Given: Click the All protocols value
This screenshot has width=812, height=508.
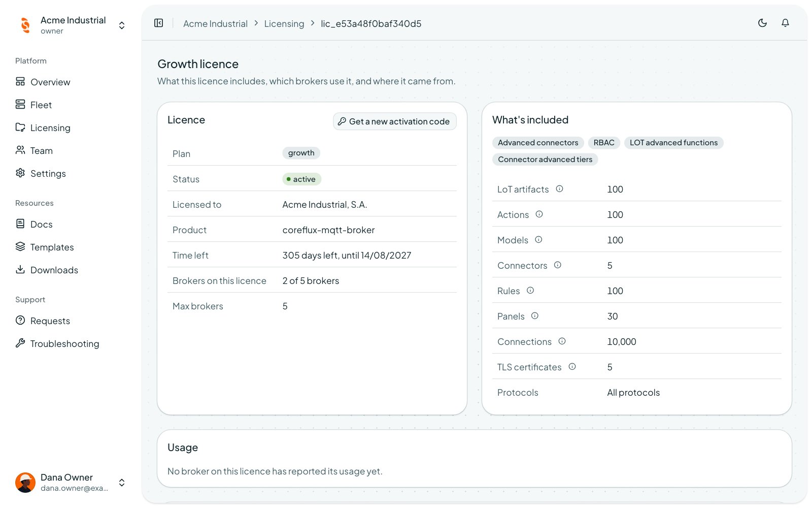Looking at the screenshot, I should coord(633,393).
